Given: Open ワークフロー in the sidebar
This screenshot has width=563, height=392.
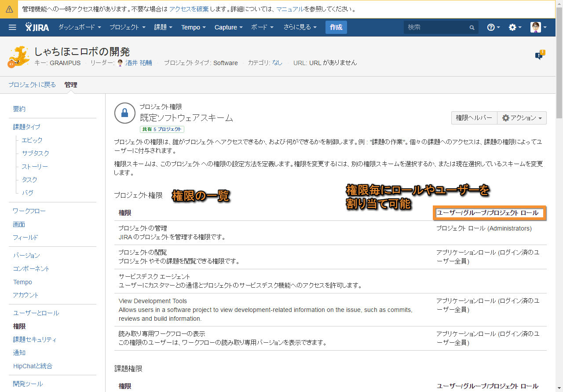Looking at the screenshot, I should point(29,211).
